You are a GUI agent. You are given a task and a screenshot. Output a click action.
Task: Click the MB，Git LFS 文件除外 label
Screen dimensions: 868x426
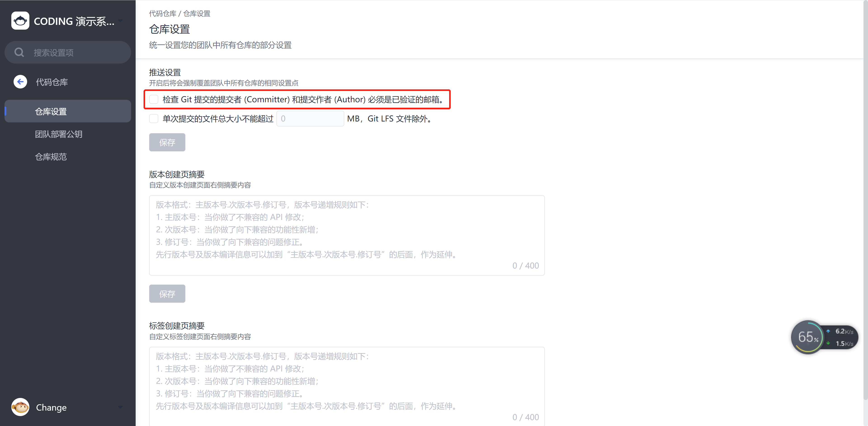click(x=389, y=119)
